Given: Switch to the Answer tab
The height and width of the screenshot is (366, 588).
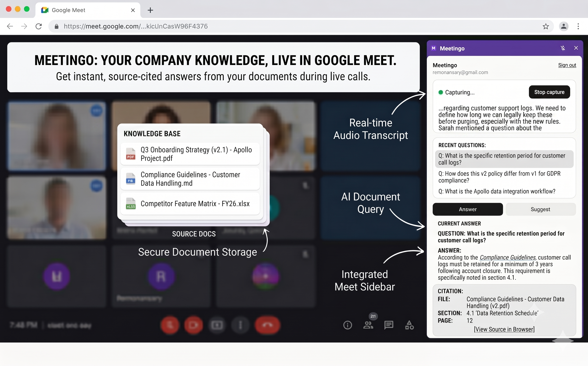Looking at the screenshot, I should pos(467,209).
